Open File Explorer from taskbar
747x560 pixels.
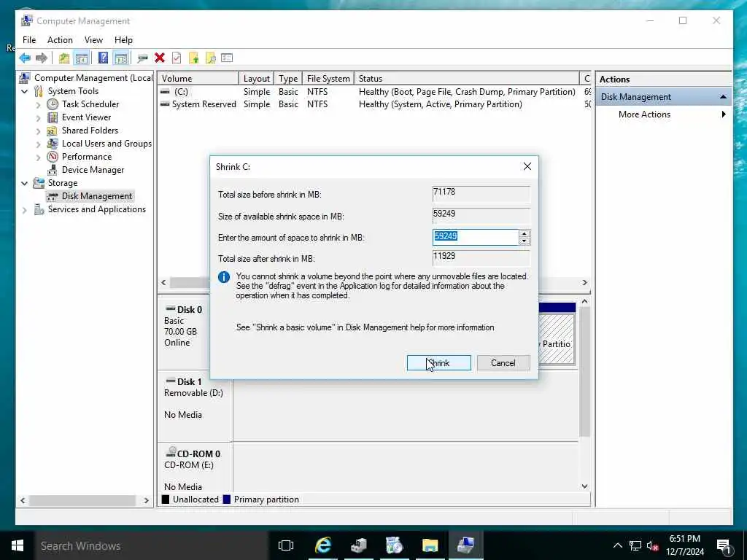pyautogui.click(x=430, y=545)
